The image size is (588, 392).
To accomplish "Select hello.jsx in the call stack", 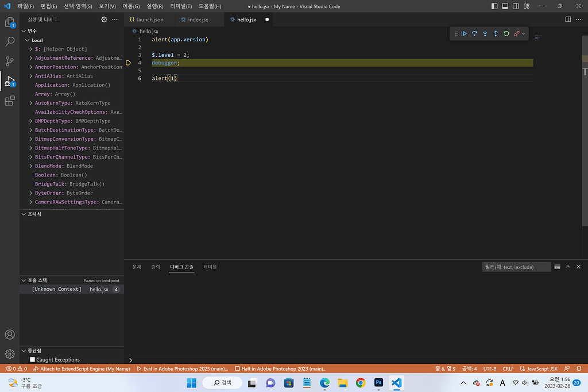I will (x=99, y=289).
